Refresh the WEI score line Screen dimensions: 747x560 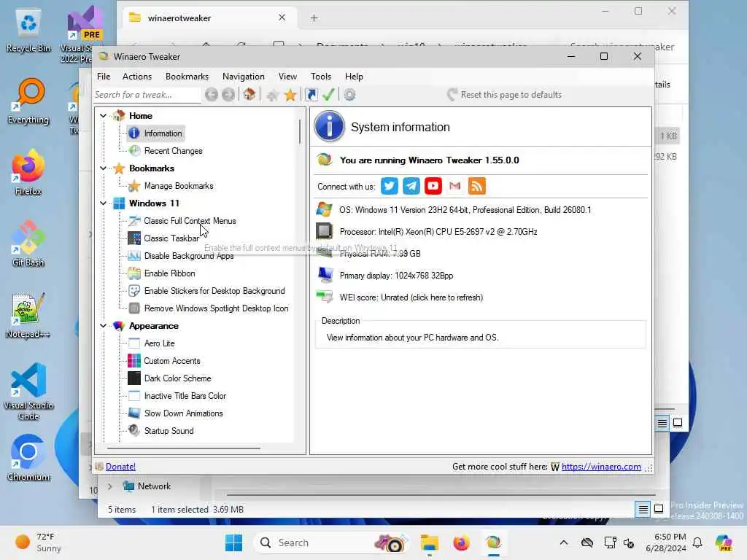point(411,297)
